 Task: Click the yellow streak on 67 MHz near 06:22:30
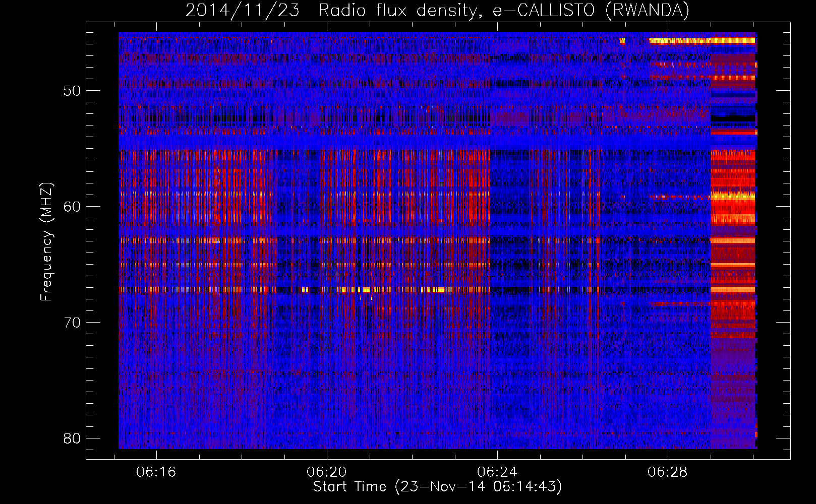pyautogui.click(x=433, y=290)
